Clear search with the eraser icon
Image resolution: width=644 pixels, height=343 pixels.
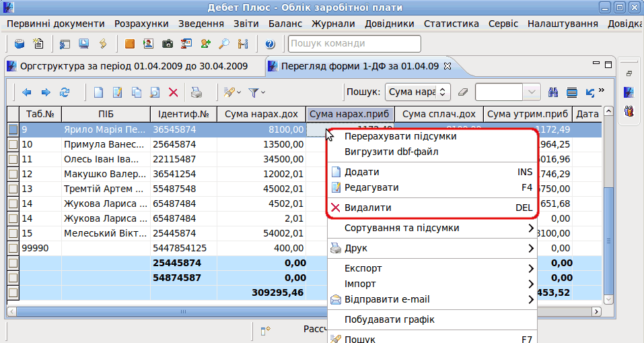tap(463, 92)
